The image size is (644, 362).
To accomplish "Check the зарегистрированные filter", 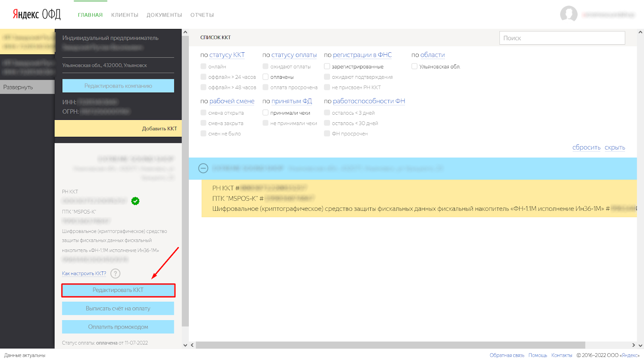I will point(327,66).
